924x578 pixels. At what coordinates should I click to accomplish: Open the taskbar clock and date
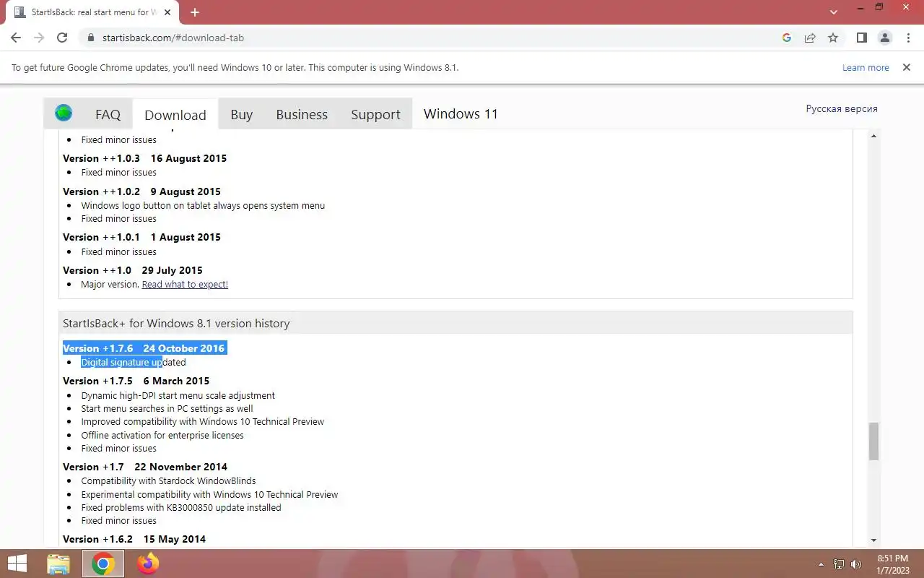point(892,564)
